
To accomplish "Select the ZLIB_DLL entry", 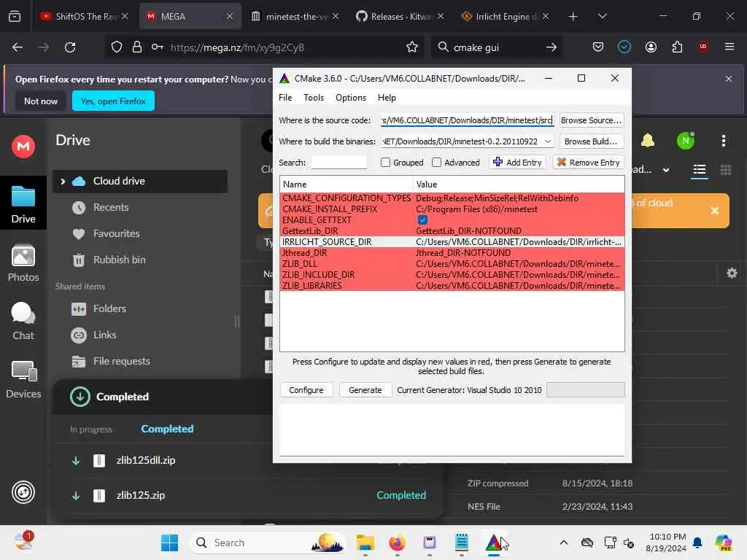I will (x=452, y=264).
